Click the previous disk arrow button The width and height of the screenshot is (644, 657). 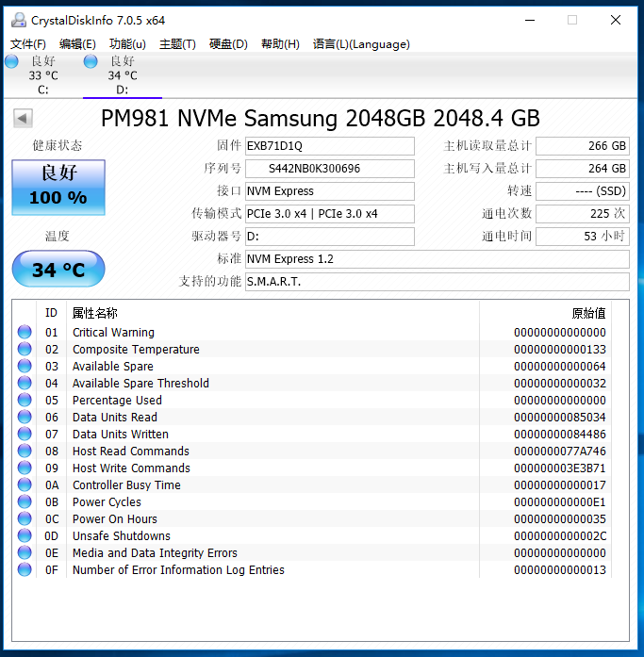tap(23, 118)
